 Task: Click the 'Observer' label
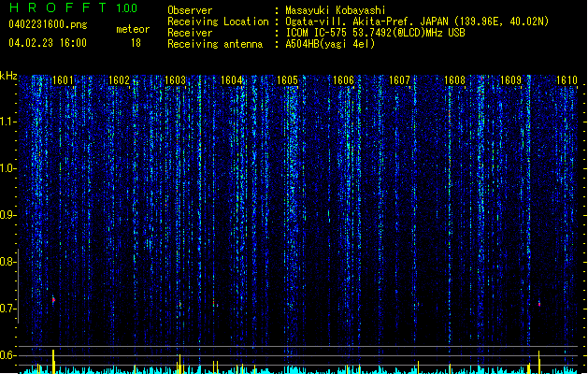coord(190,10)
